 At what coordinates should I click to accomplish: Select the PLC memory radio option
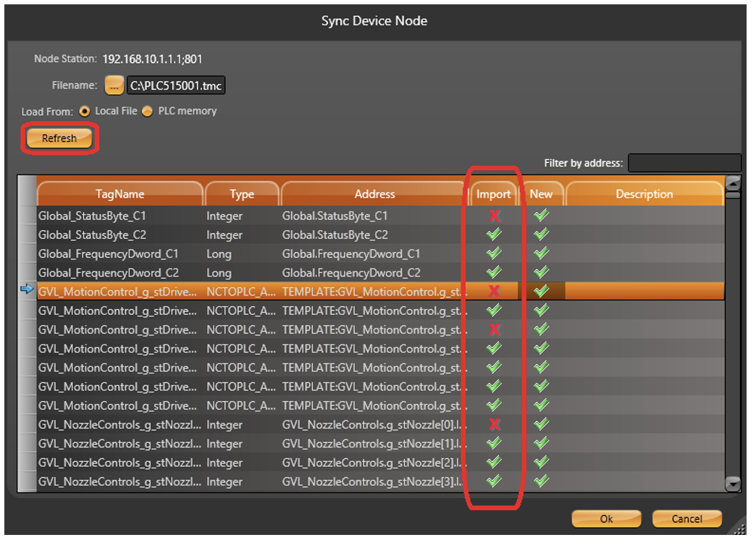(x=148, y=111)
